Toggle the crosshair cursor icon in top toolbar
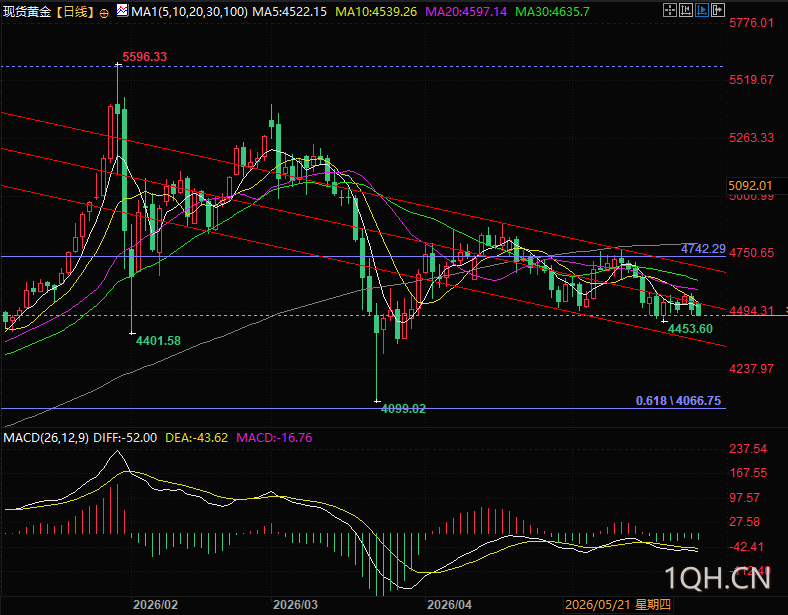Image resolution: width=788 pixels, height=615 pixels. (670, 10)
